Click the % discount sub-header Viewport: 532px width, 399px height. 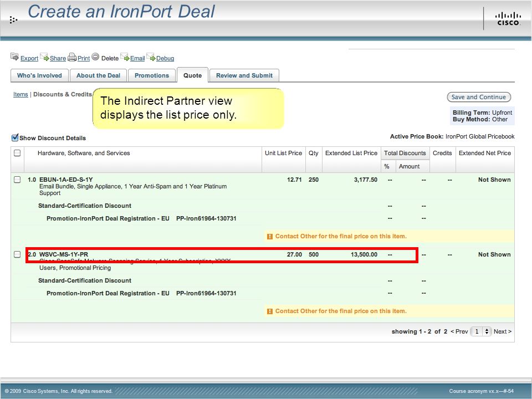386,166
